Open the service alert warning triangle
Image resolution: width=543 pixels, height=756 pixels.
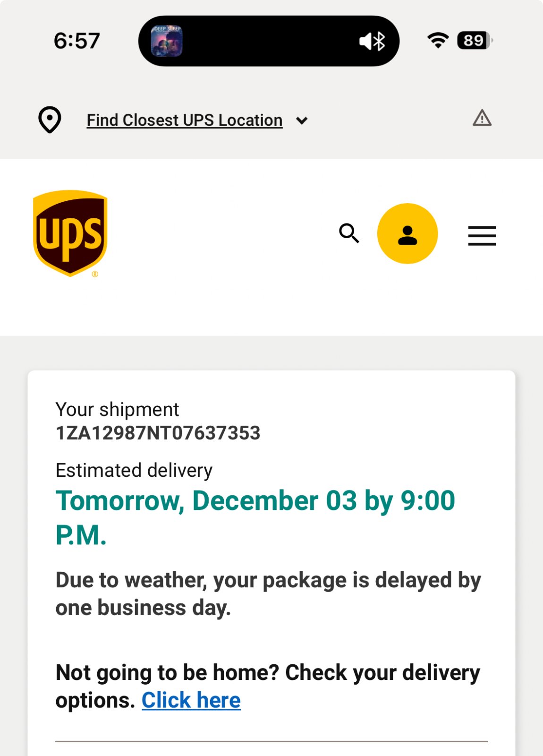coord(482,118)
